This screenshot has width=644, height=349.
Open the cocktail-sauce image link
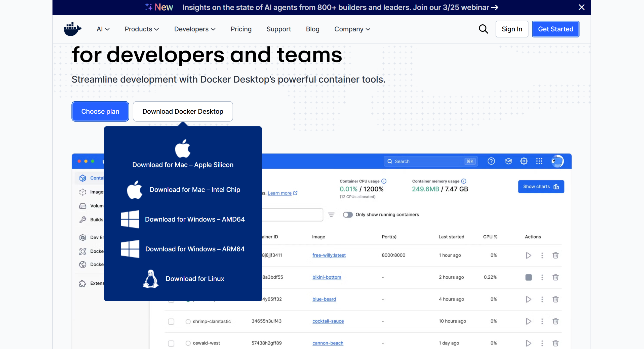[x=328, y=321]
